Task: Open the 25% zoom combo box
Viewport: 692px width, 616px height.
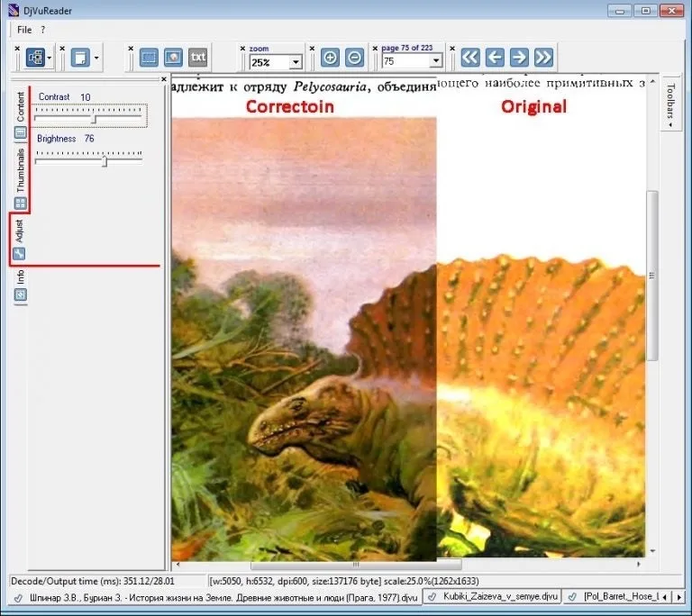Action: point(296,62)
